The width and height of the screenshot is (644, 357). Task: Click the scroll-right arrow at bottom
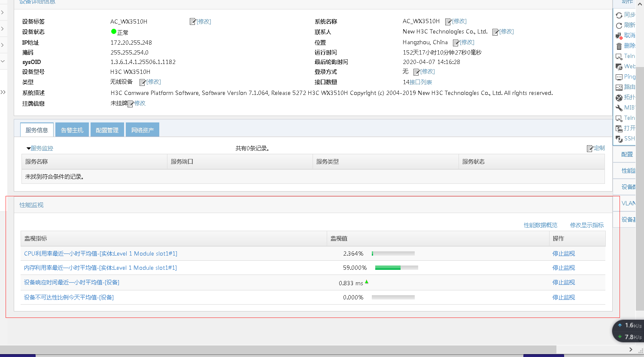coord(631,349)
